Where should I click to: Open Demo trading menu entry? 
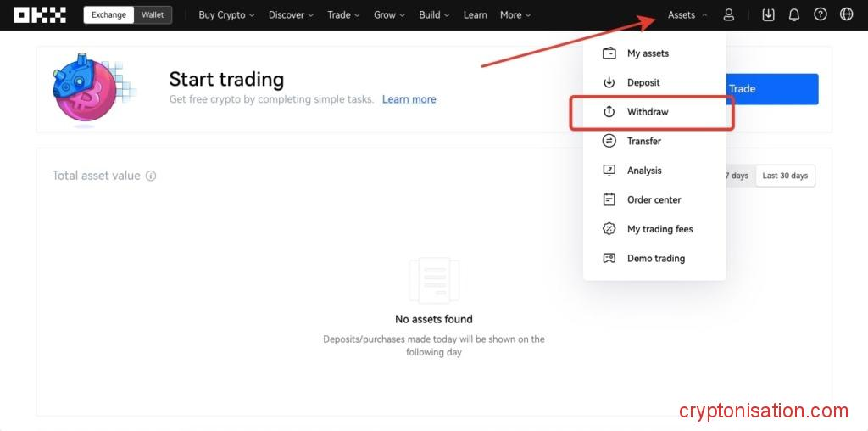pos(655,258)
